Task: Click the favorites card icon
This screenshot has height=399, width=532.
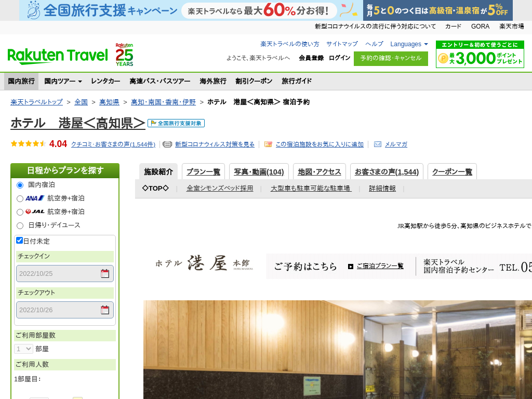Action: (268, 144)
